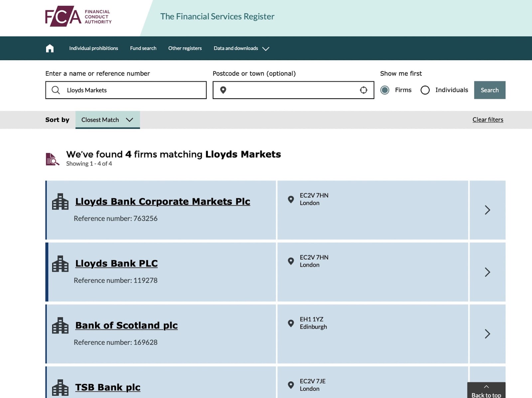This screenshot has height=398, width=532.
Task: Click building icon beside Bank of Scotland plc
Action: pos(60,326)
